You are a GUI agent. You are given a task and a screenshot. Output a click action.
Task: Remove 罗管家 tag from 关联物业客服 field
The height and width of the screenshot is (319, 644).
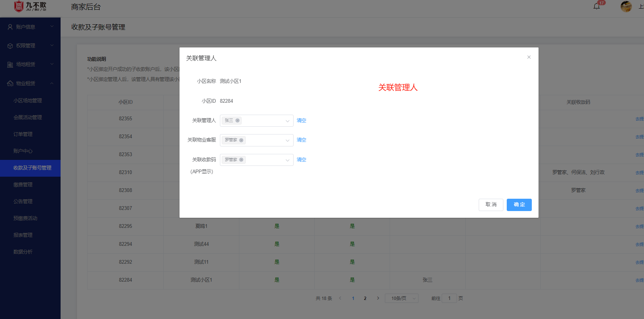pos(241,140)
